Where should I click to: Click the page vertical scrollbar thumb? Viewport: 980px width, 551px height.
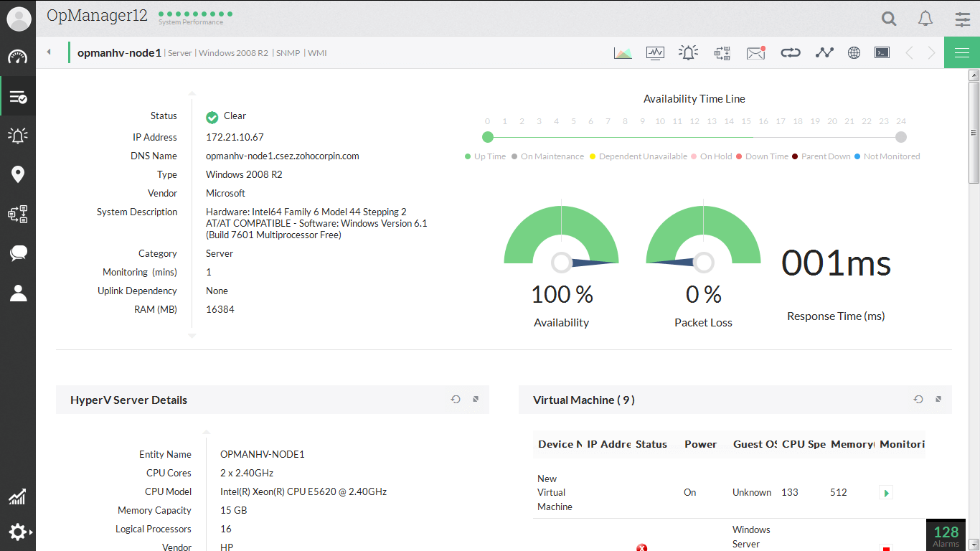click(974, 133)
